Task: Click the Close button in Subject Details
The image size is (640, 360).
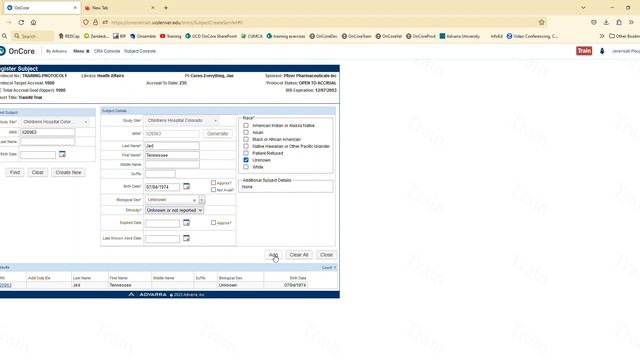Action: coord(326,255)
